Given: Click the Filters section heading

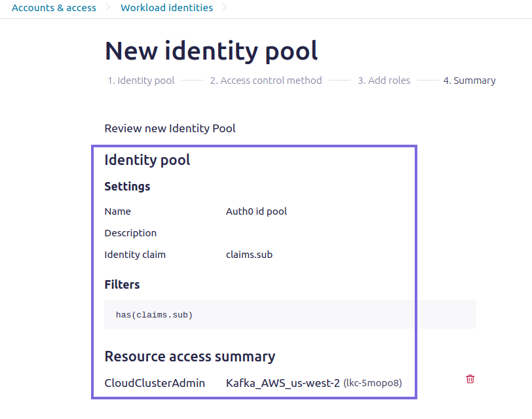Looking at the screenshot, I should tap(122, 284).
